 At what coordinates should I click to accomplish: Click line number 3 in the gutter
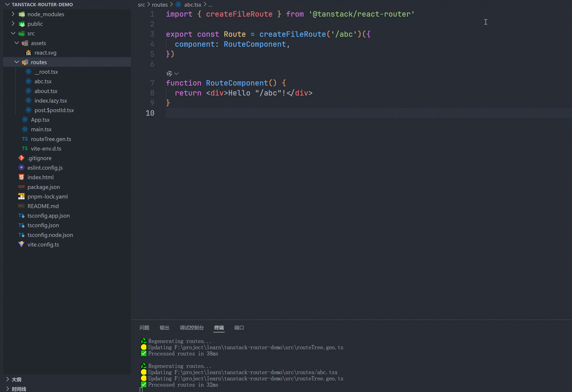[x=152, y=34]
